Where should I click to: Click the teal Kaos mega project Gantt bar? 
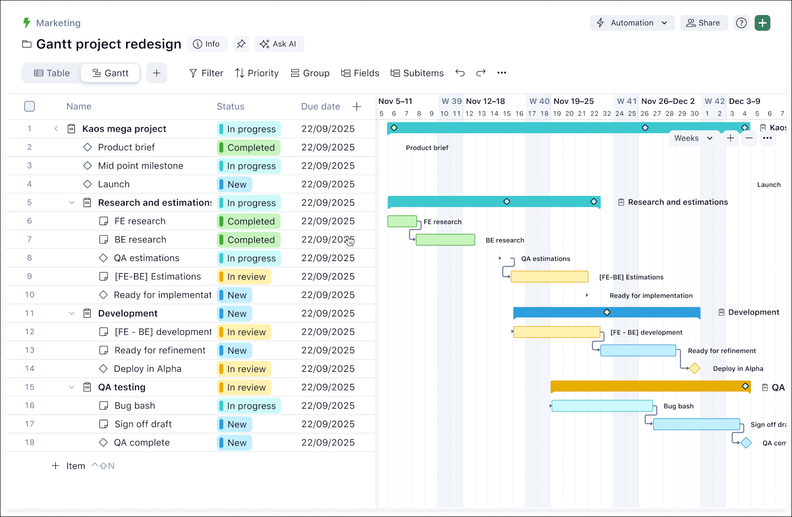tap(569, 128)
